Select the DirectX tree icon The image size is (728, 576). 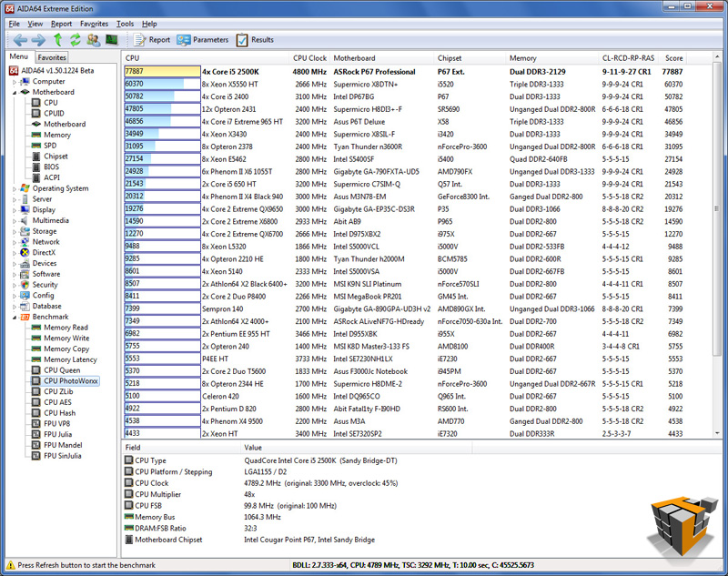25,253
